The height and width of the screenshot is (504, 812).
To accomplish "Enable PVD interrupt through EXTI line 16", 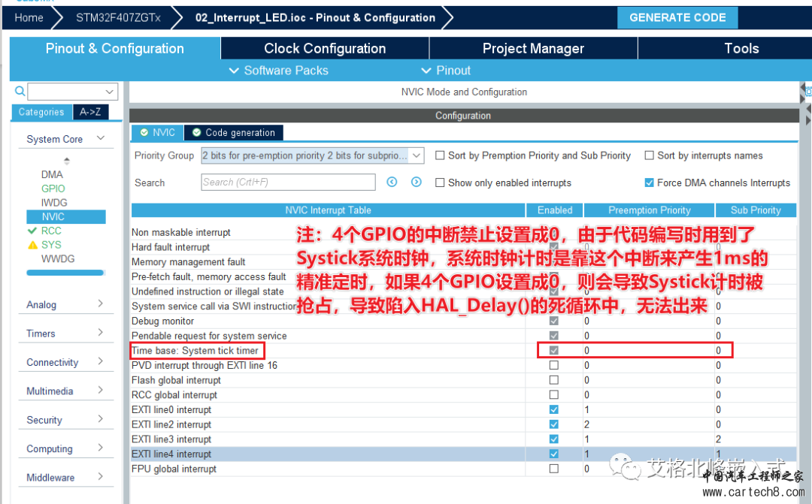I will click(554, 365).
